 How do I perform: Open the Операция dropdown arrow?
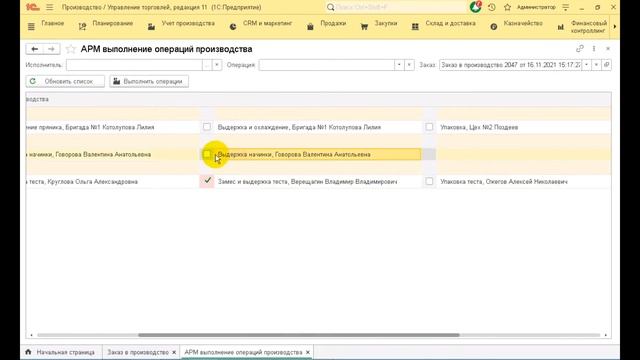pos(399,65)
